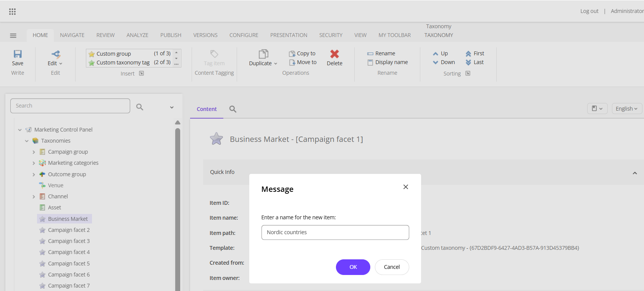
Task: Open the Insert group launcher icon
Action: click(141, 73)
